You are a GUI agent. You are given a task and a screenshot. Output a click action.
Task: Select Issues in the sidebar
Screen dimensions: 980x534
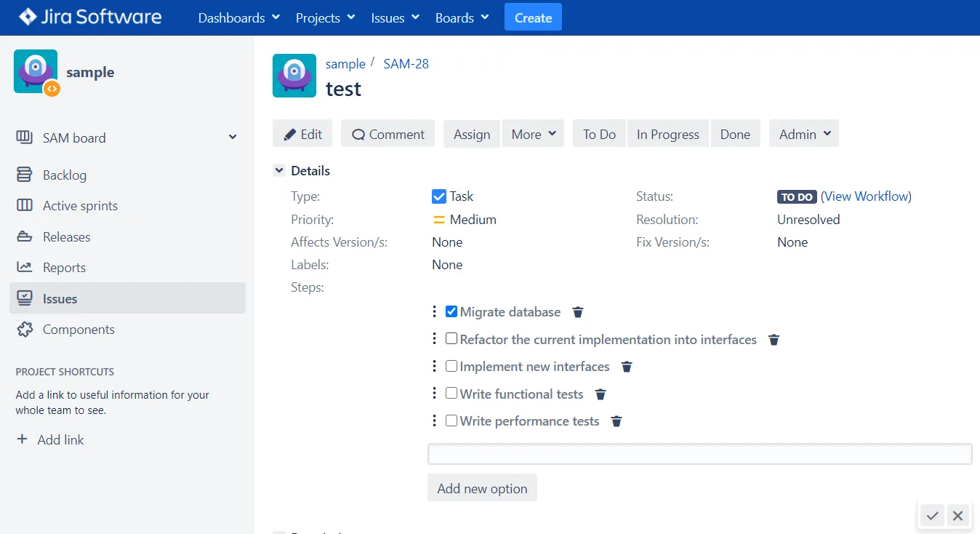127,298
